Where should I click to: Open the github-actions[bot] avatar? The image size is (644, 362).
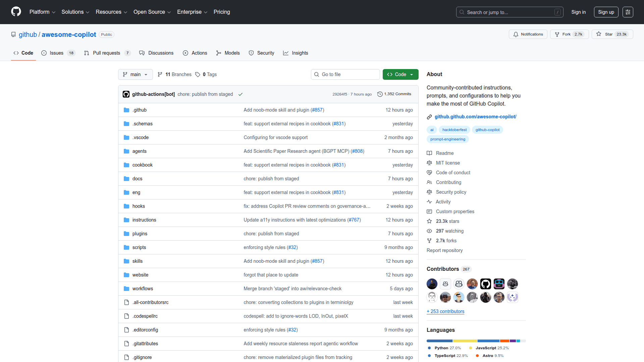point(126,94)
